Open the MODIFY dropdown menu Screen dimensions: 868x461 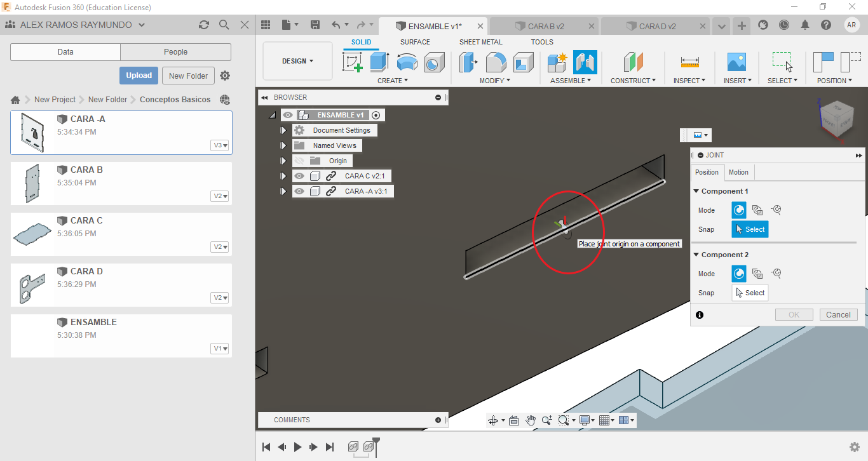click(495, 81)
